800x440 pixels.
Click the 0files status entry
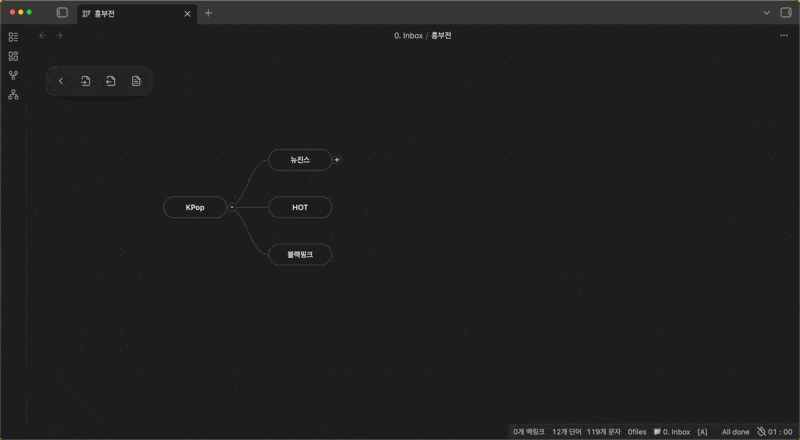point(637,432)
